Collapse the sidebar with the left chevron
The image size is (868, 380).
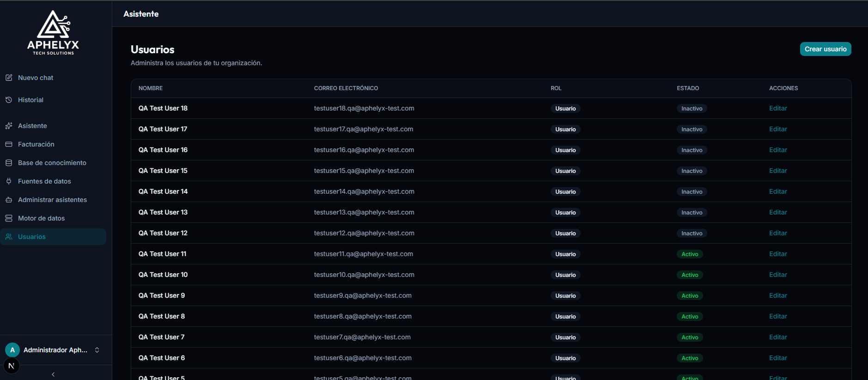(x=53, y=374)
